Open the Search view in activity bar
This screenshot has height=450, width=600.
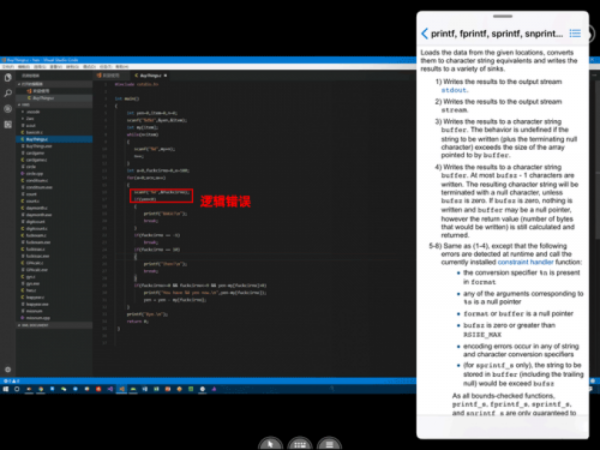[8, 93]
